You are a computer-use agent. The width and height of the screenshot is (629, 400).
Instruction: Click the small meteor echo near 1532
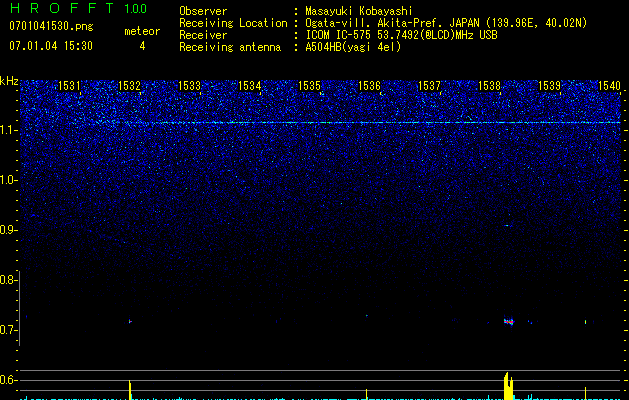point(130,321)
